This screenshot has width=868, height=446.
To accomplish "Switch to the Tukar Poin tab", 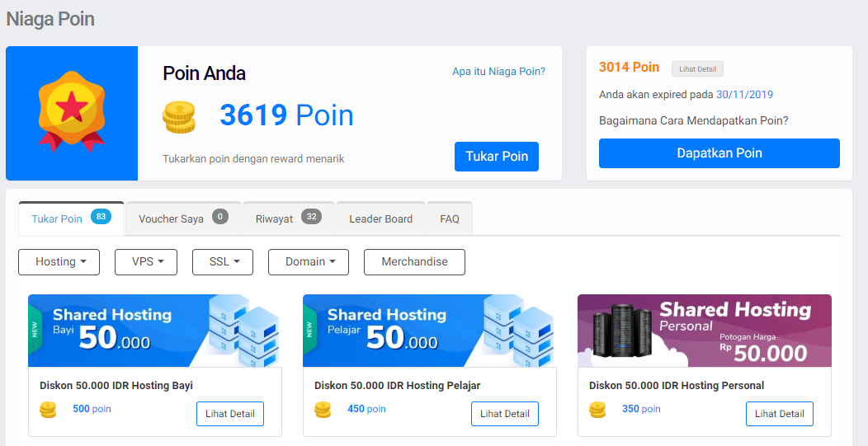I will pos(72,218).
